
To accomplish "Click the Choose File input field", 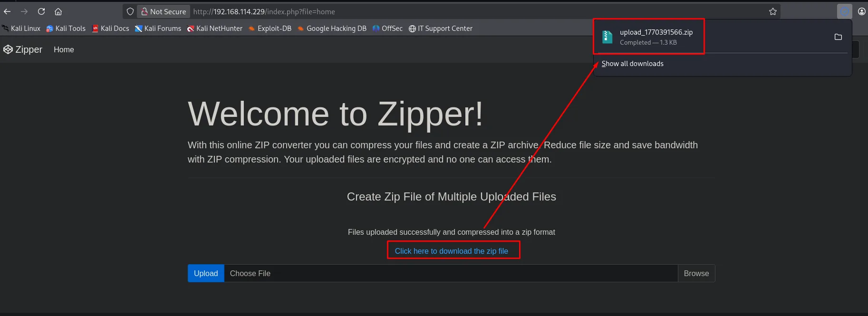I will (x=451, y=273).
